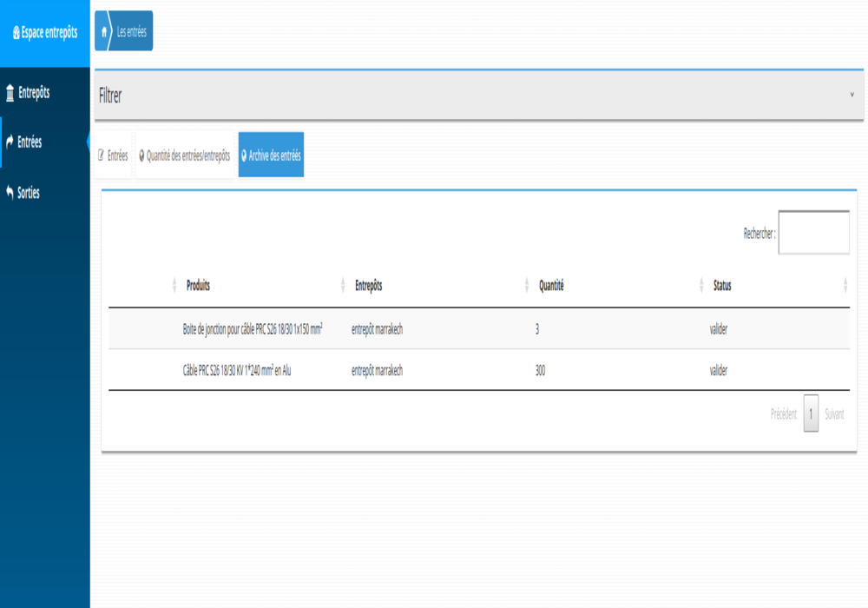Select page 1 in the pagination
This screenshot has height=608, width=868.
(811, 414)
